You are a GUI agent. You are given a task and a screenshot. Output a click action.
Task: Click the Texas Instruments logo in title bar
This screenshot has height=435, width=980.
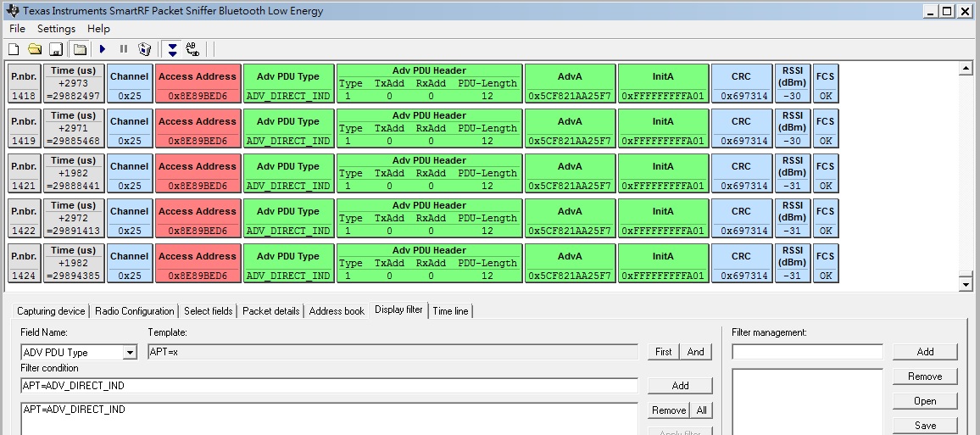pyautogui.click(x=13, y=11)
